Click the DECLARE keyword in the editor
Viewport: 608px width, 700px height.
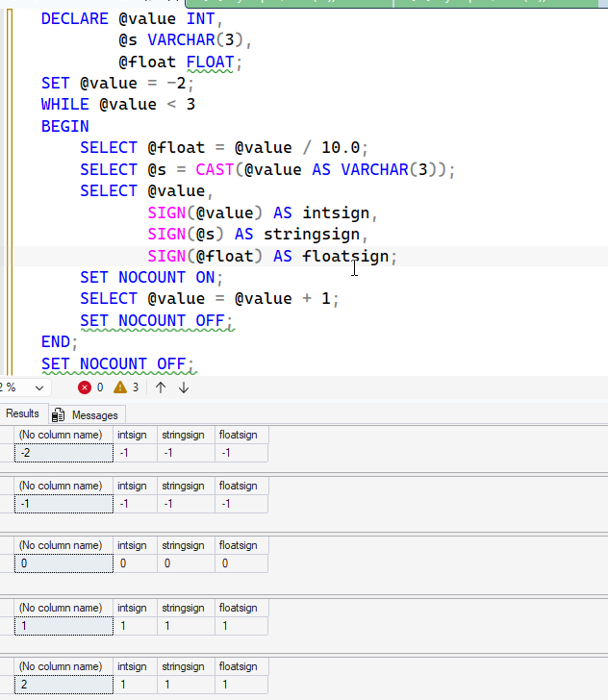(x=75, y=19)
